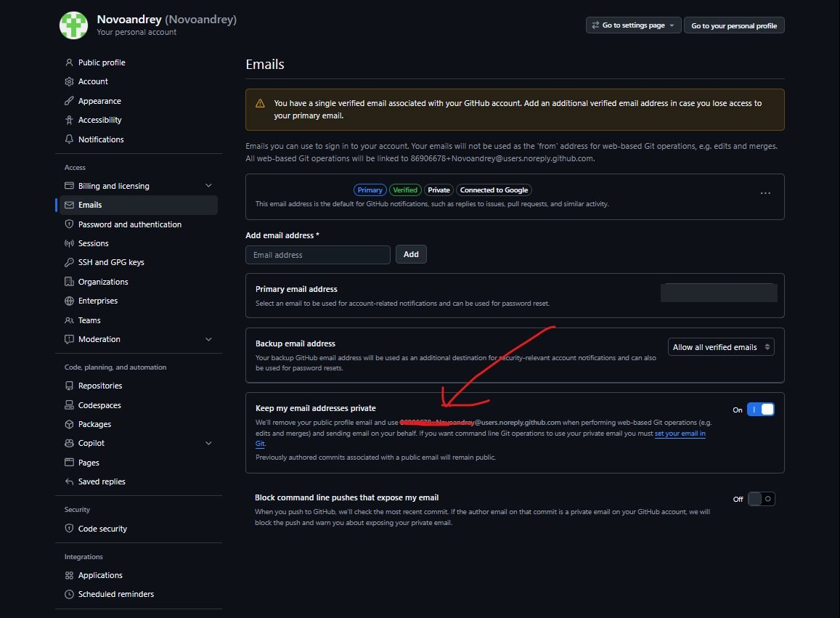840x618 pixels.
Task: Open the Go to settings page dropdown
Action: [633, 25]
